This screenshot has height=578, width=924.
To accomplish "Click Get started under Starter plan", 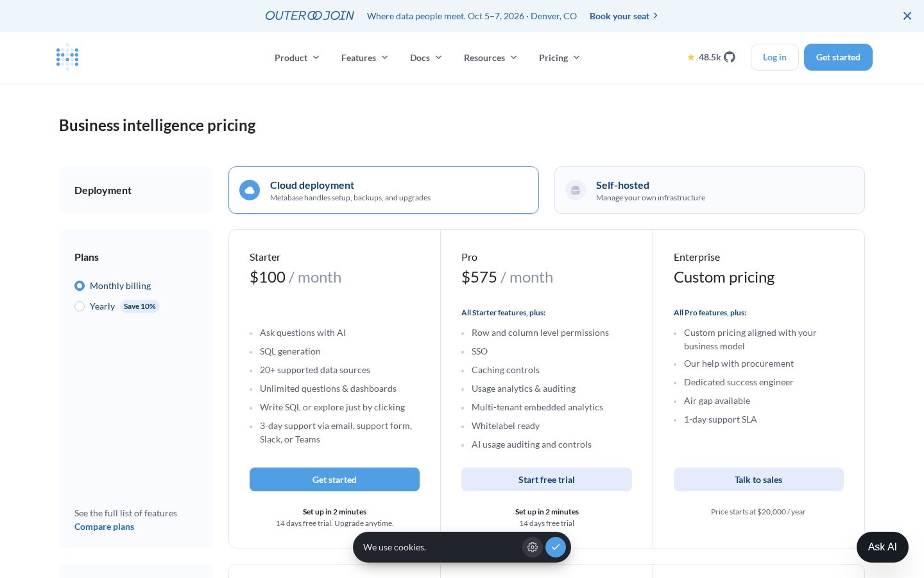I will point(334,480).
